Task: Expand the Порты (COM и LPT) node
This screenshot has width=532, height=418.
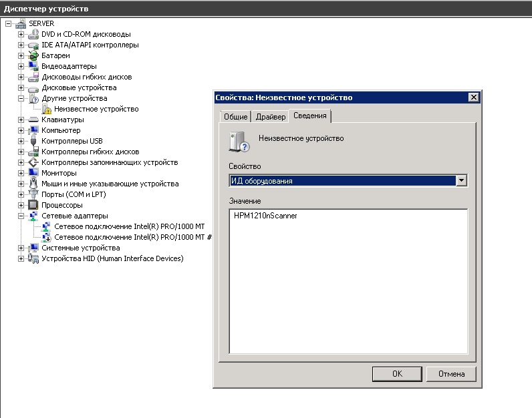Action: (21, 194)
